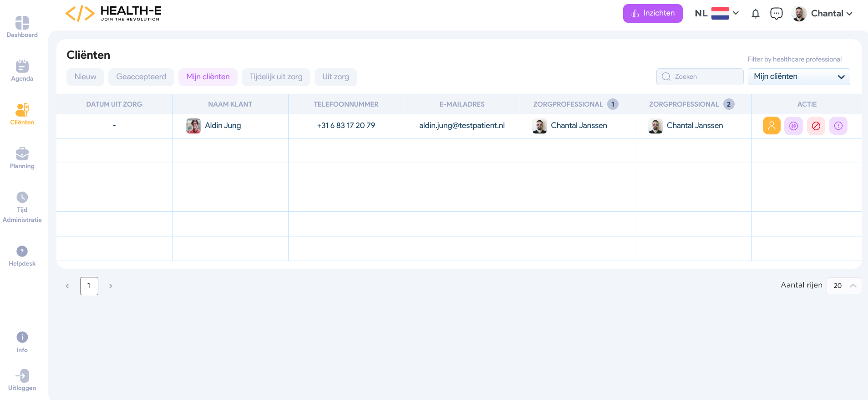The image size is (868, 400).
Task: Go to Dashboard in the sidebar
Action: click(x=22, y=27)
